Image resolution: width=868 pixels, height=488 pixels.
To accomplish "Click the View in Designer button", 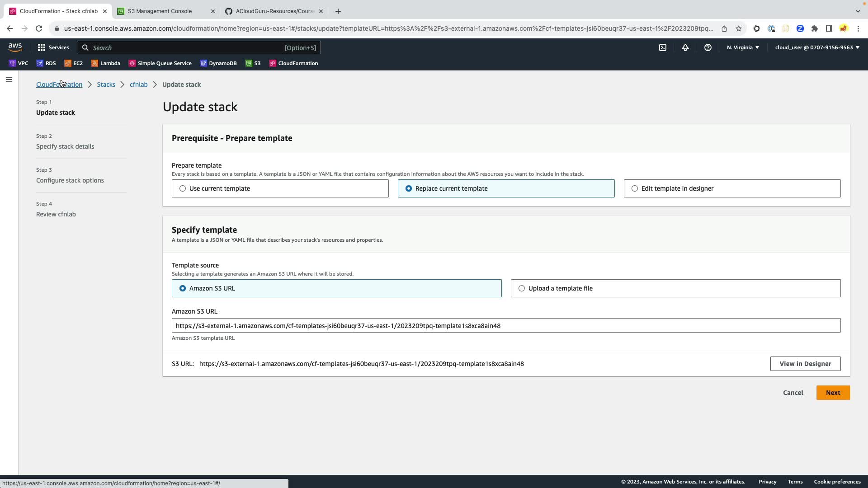I will pos(805,364).
